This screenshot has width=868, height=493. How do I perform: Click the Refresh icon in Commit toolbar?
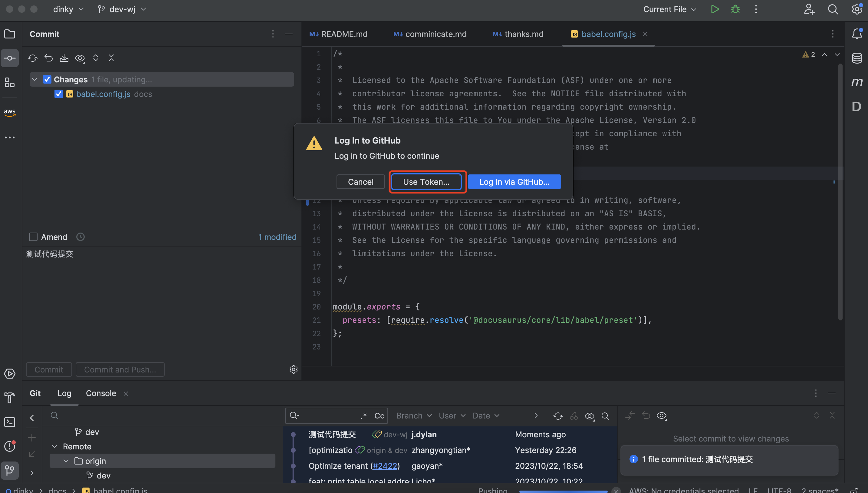pyautogui.click(x=32, y=58)
